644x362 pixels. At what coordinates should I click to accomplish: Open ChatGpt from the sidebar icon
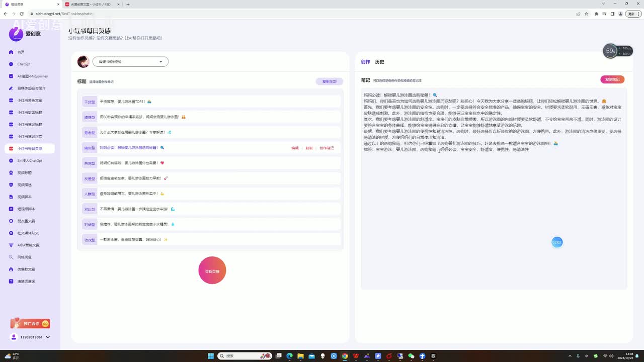pyautogui.click(x=11, y=64)
